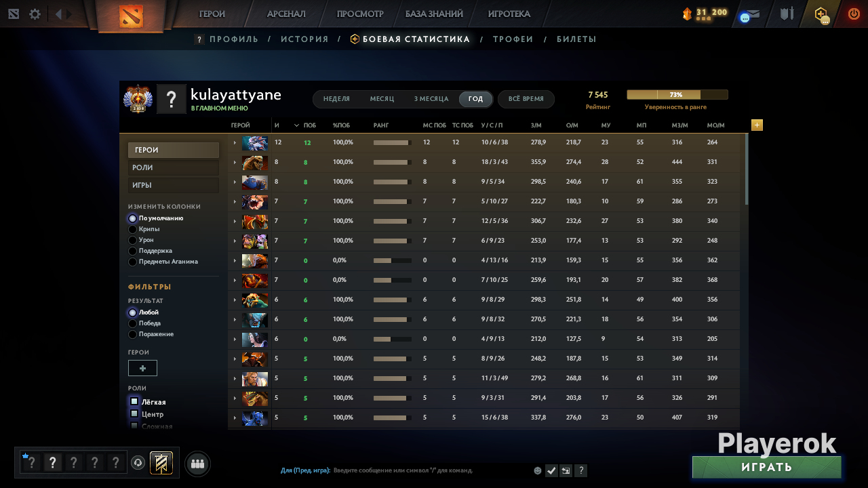Image resolution: width=868 pixels, height=488 pixels.
Task: Click the rank bar in the 7 / 10 / 25 row
Action: pos(393,281)
